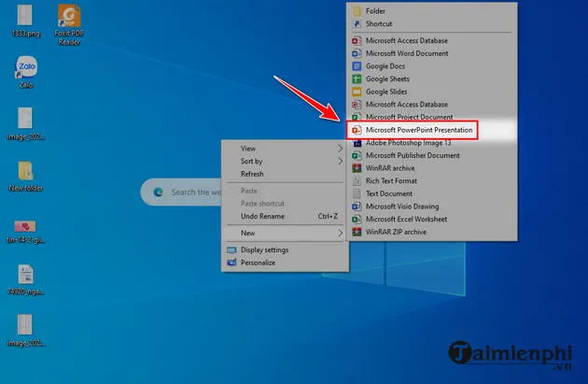Choose View in the context menu
This screenshot has height=384, width=588.
coord(285,149)
